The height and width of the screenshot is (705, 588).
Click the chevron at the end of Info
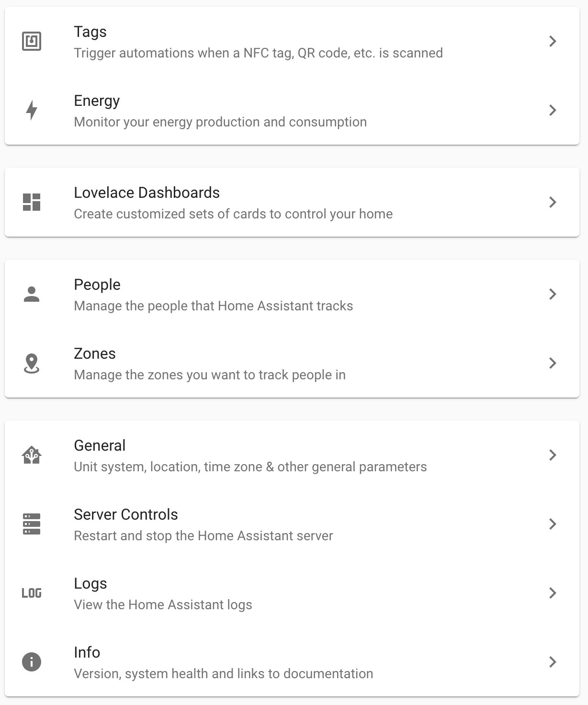tap(553, 662)
